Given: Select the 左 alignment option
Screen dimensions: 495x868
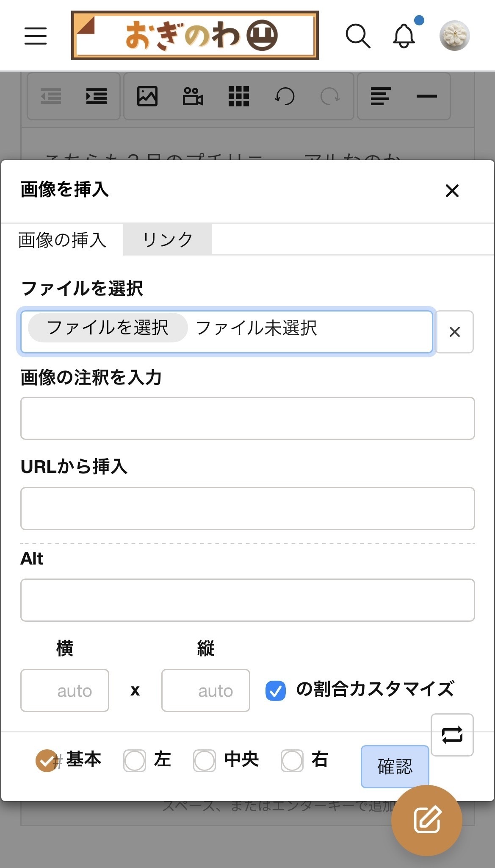Looking at the screenshot, I should (135, 760).
